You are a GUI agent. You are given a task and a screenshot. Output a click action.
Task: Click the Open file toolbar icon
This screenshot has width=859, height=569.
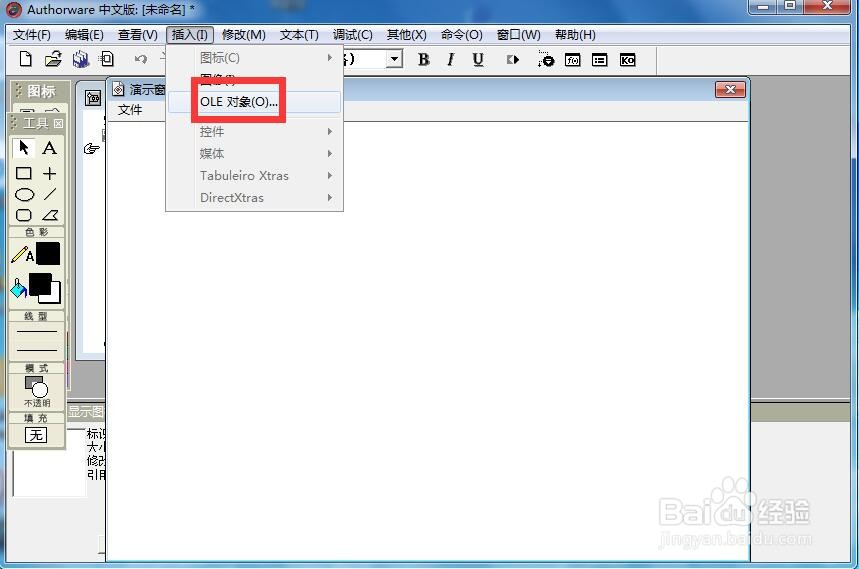click(x=53, y=59)
